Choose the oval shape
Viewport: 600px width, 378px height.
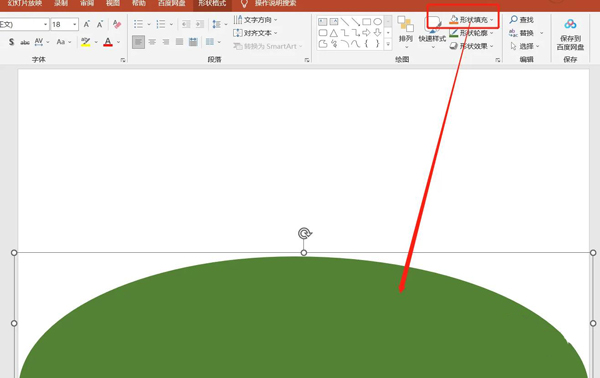378,21
